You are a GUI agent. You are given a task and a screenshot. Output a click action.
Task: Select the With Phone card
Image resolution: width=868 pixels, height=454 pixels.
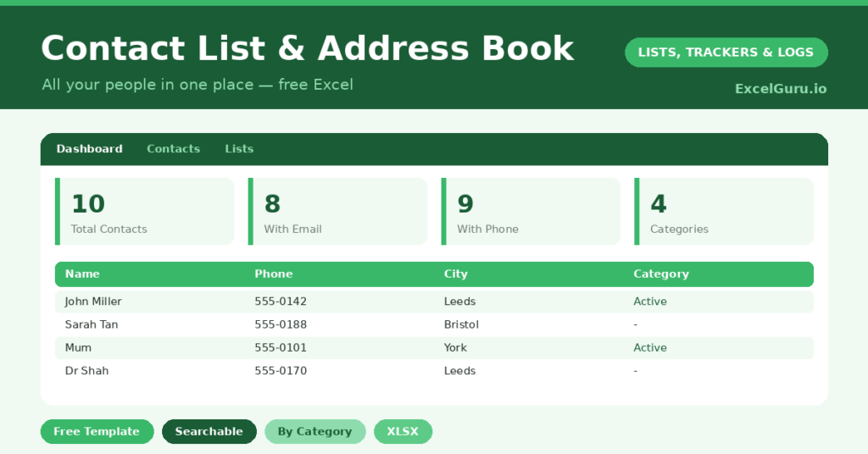click(x=531, y=211)
